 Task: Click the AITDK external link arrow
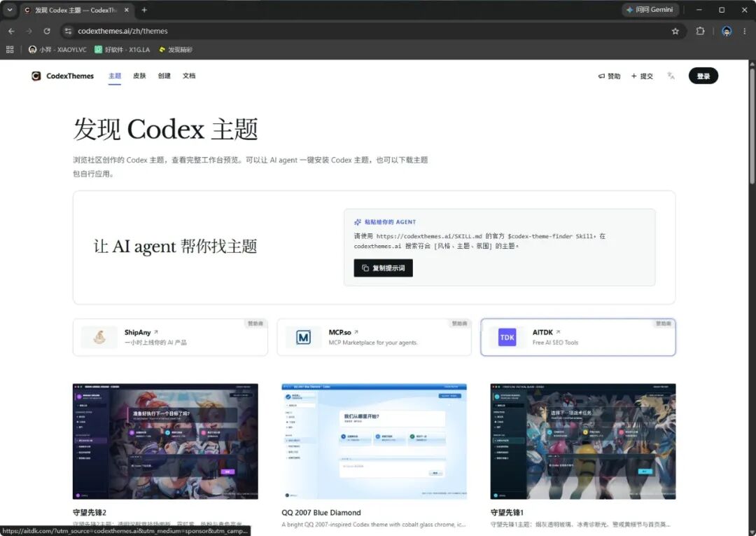coord(559,332)
